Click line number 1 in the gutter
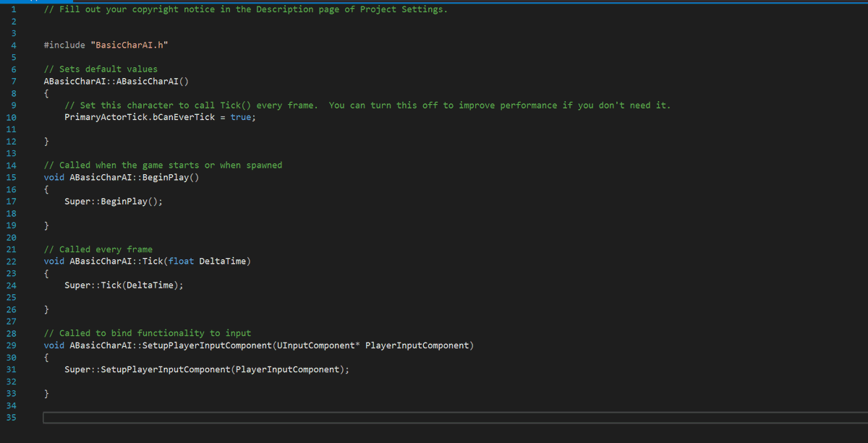868x443 pixels. click(x=13, y=9)
